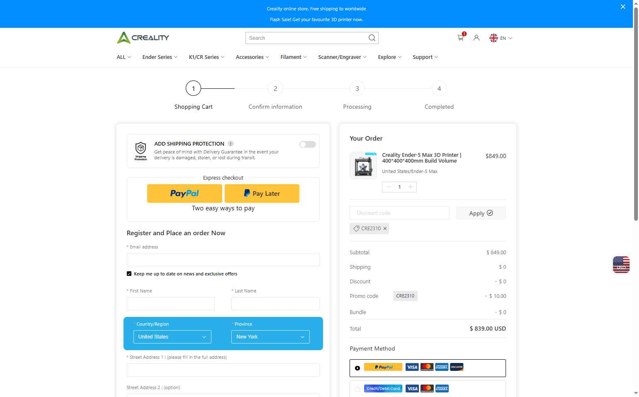639x397 pixels.
Task: Click the Creality logo
Action: [x=143, y=37]
